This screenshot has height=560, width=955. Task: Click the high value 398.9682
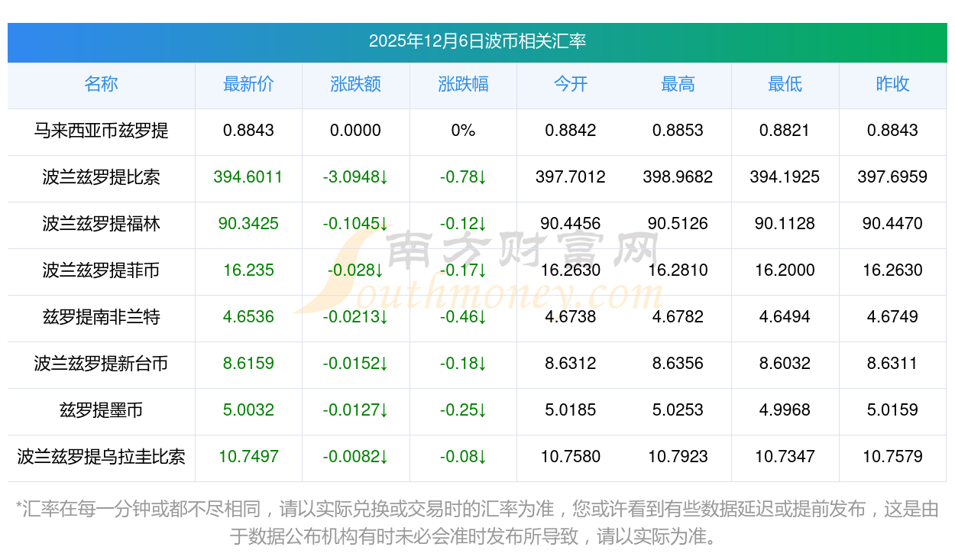(x=678, y=177)
